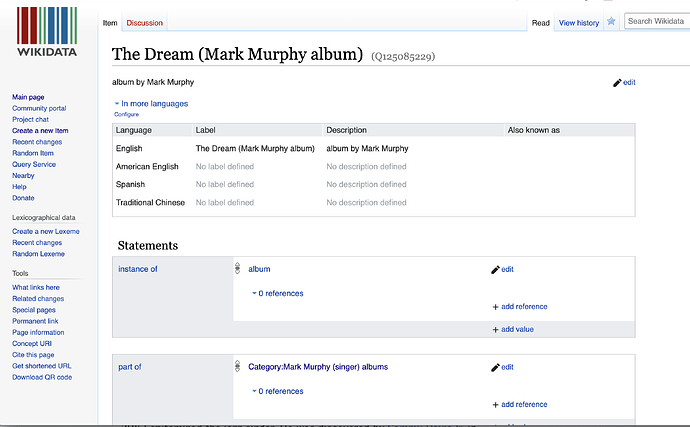The width and height of the screenshot is (690, 427).
Task: Click the Q125085229 item identifier
Action: point(403,56)
